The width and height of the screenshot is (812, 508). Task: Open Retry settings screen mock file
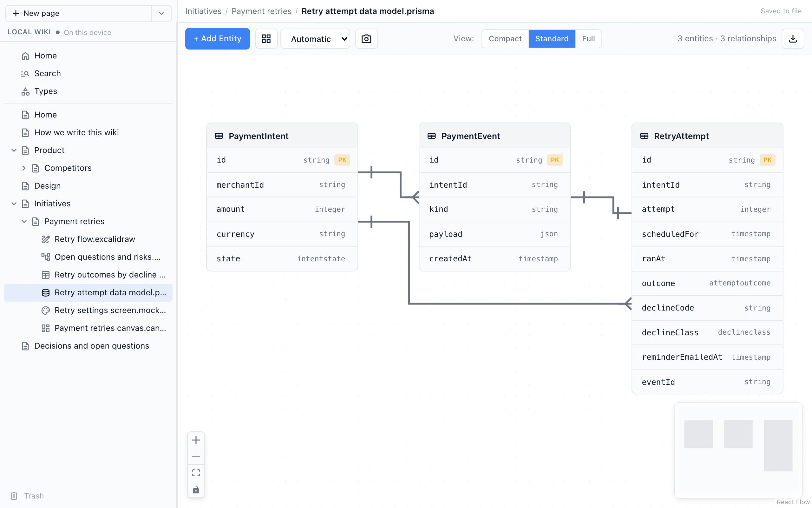pyautogui.click(x=88, y=310)
